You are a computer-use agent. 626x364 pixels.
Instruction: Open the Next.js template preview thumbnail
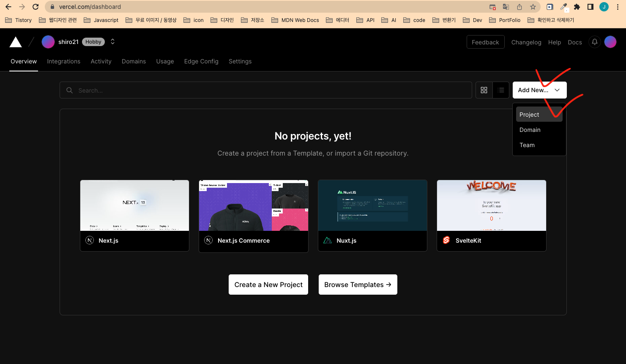click(135, 205)
